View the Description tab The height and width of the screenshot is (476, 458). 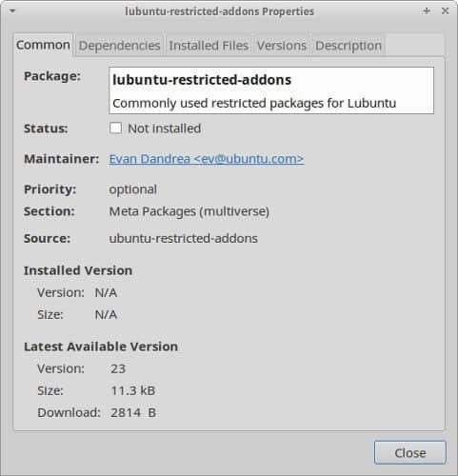point(348,46)
